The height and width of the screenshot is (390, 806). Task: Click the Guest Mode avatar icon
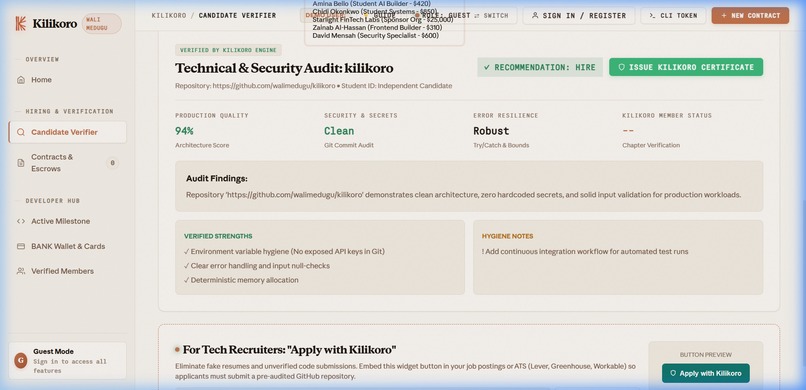point(21,360)
